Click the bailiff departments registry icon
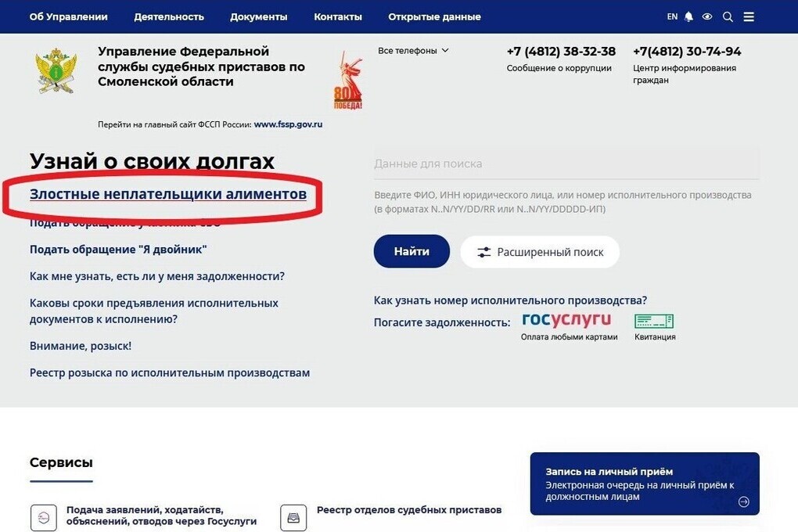Image resolution: width=798 pixels, height=532 pixels. 293,518
